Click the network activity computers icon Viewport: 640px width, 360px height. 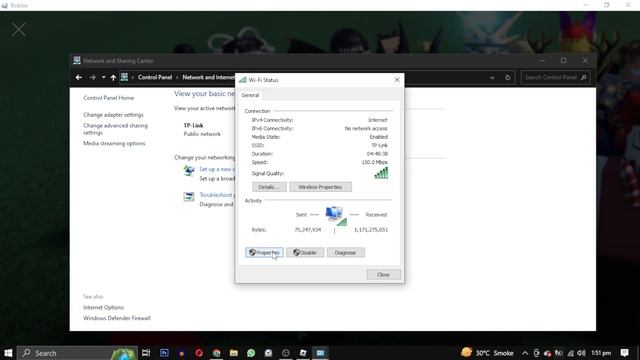(336, 216)
